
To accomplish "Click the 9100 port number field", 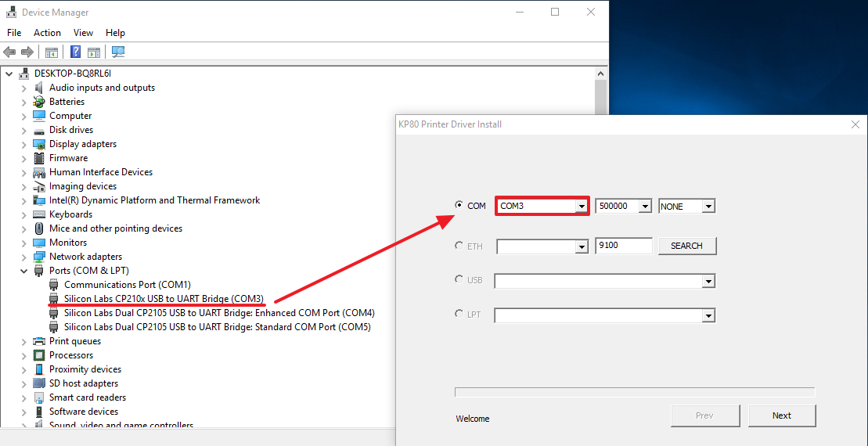I will (x=623, y=246).
